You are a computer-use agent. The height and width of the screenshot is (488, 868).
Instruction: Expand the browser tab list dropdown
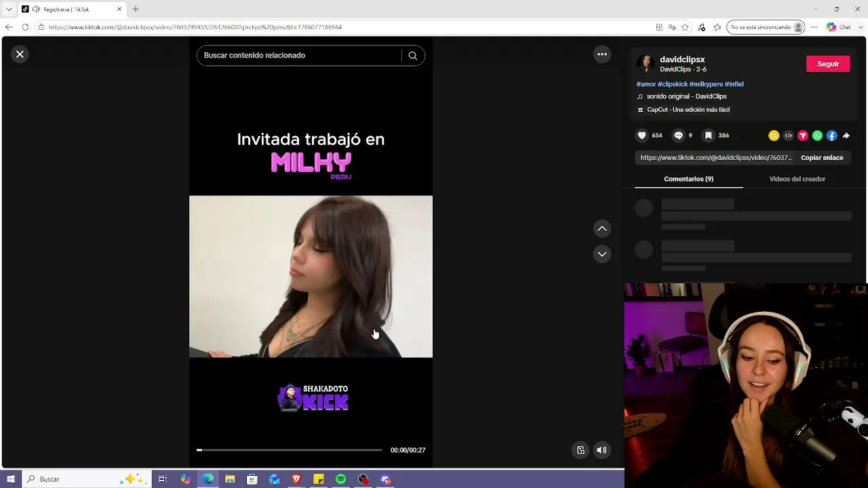point(9,9)
